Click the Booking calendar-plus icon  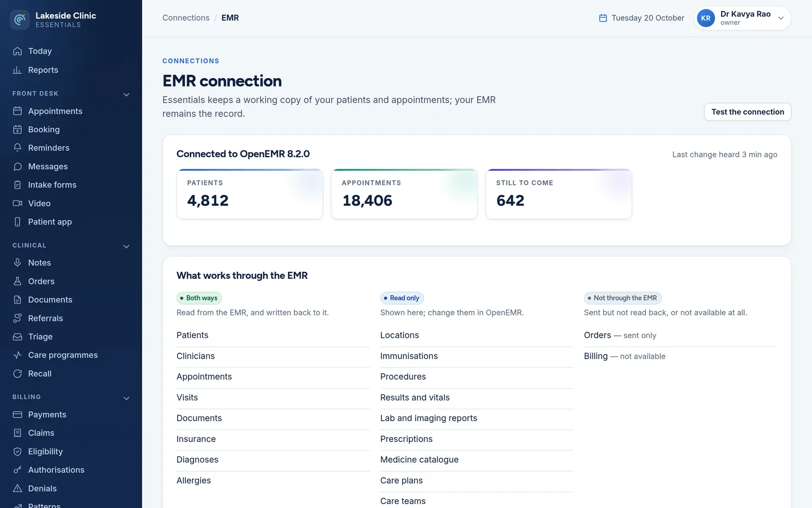(x=17, y=130)
